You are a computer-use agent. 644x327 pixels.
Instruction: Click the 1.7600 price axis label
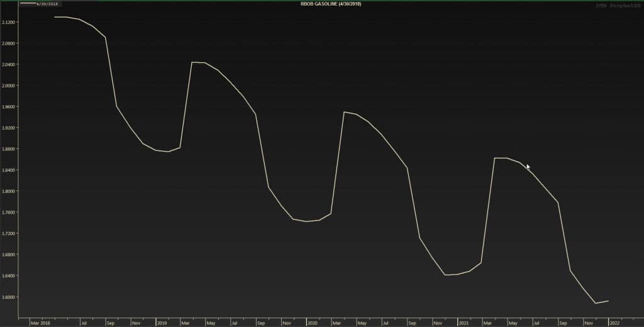click(x=8, y=213)
